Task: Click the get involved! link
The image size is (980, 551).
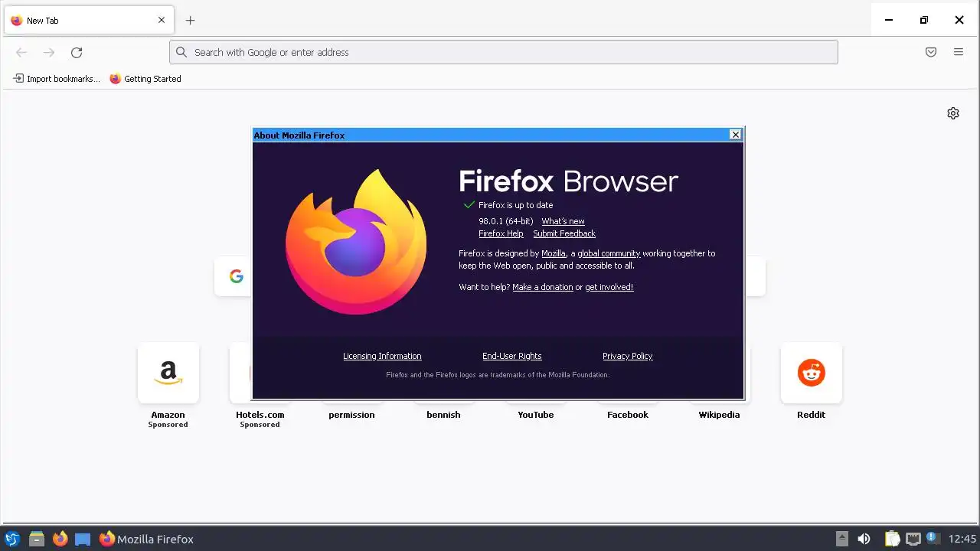Action: click(609, 287)
